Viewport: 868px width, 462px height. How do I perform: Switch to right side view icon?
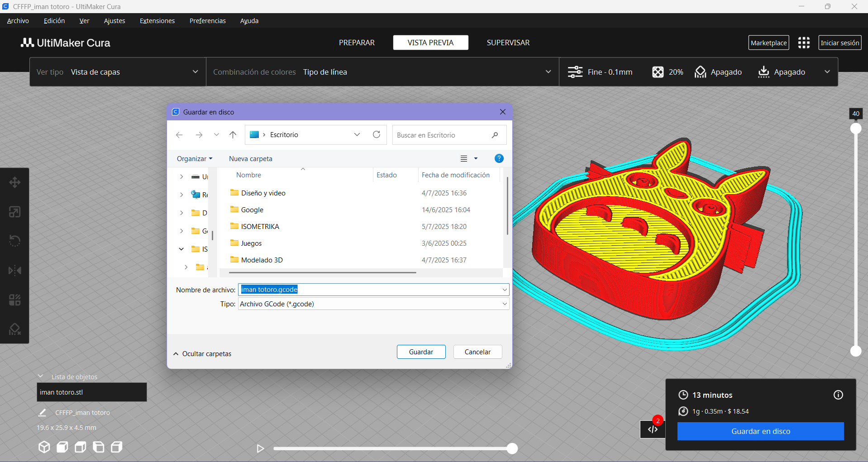[116, 447]
